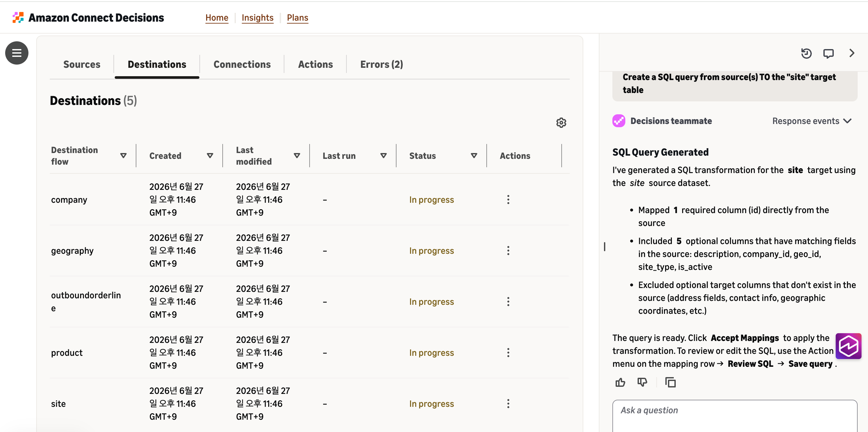Click the Decisions teammate avatar icon

tap(619, 121)
